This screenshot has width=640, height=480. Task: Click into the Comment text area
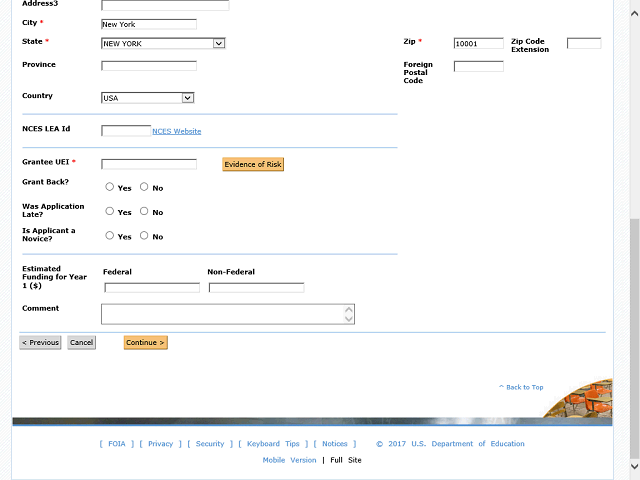coord(228,314)
